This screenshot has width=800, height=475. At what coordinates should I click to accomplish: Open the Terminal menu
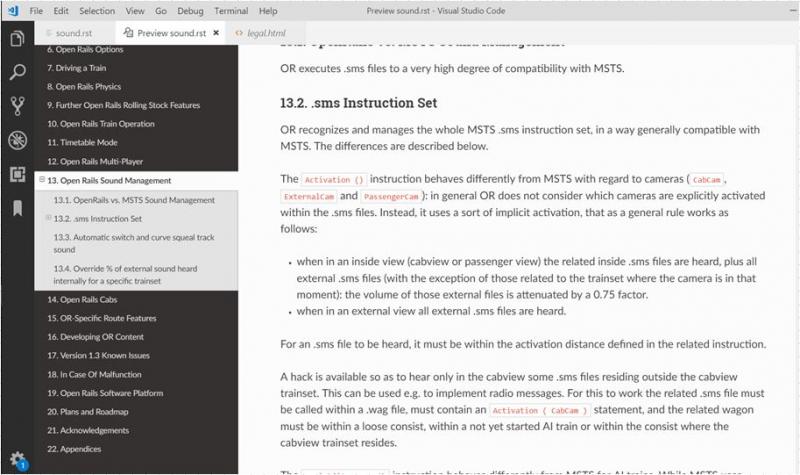[231, 11]
